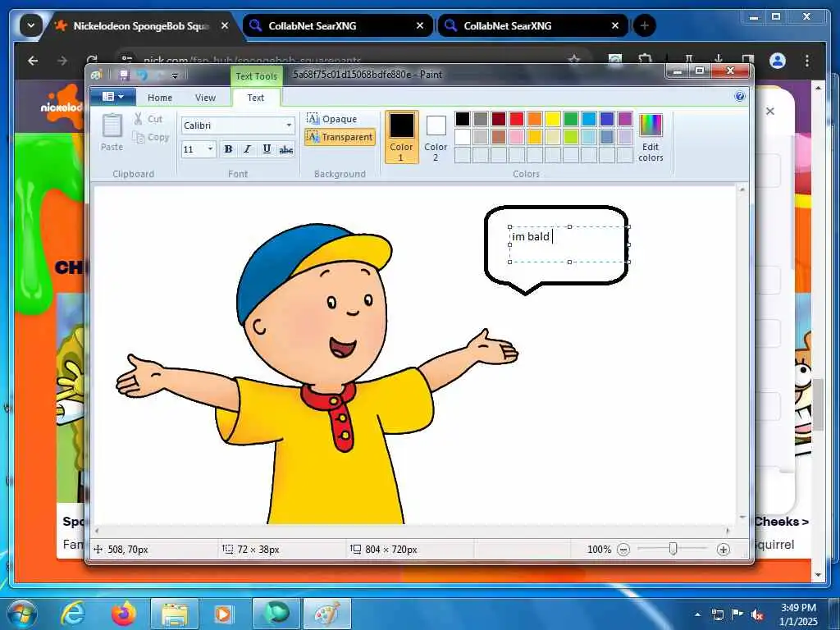840x630 pixels.
Task: Toggle Underline formatting in Paint
Action: [x=267, y=149]
